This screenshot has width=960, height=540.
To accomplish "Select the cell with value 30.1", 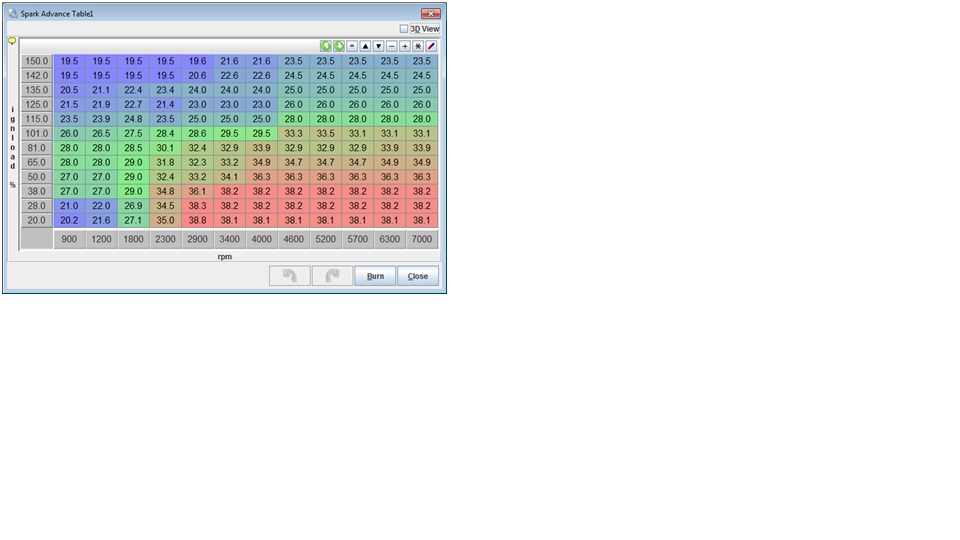I will point(165,148).
